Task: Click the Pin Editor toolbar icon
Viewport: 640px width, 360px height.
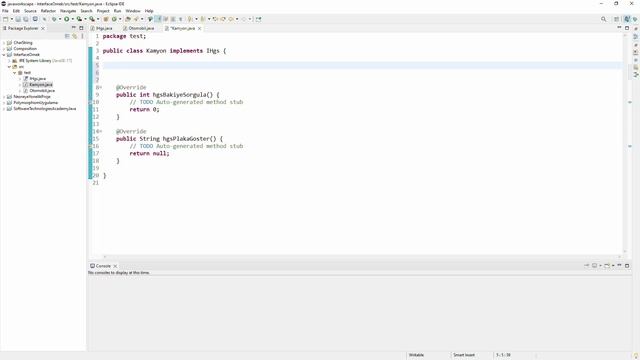Action: [258, 19]
